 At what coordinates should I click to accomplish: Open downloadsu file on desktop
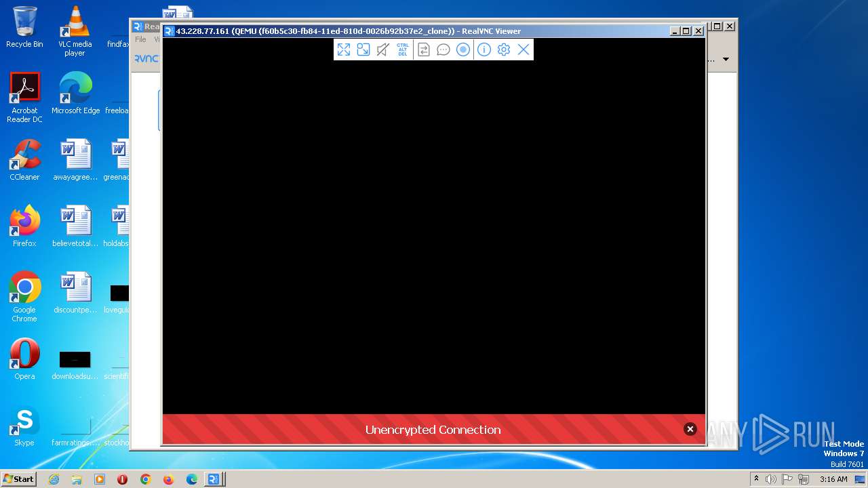pos(75,365)
